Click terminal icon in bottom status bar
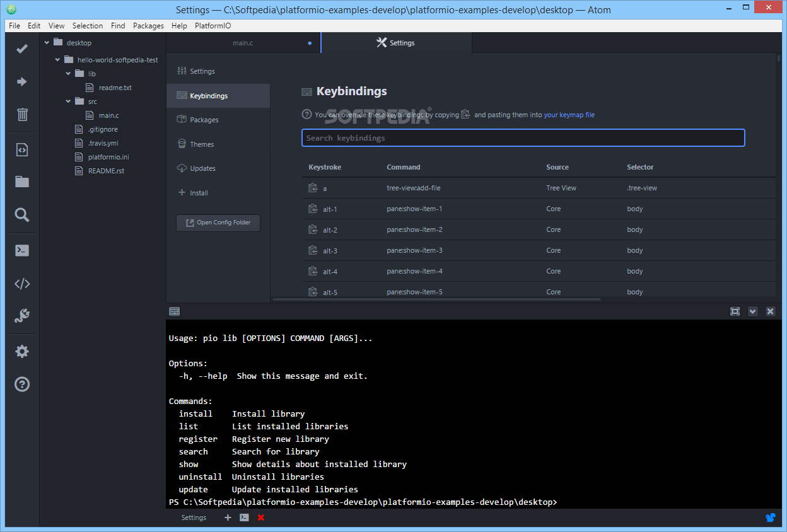 pos(244,518)
